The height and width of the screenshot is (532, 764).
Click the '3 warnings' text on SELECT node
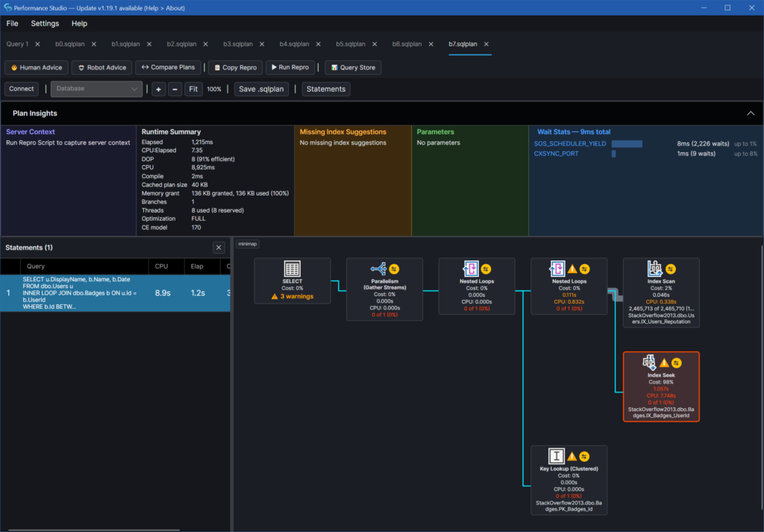tap(297, 296)
